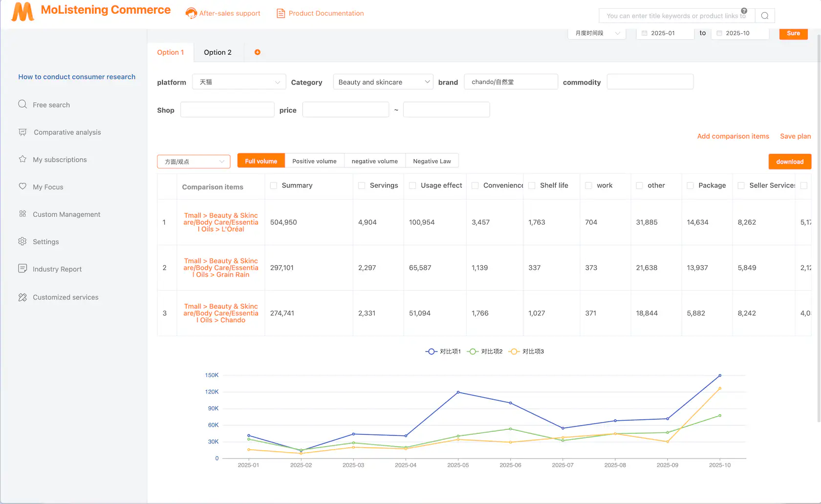Image resolution: width=821 pixels, height=504 pixels.
Task: Check the Servings column checkbox
Action: (362, 186)
